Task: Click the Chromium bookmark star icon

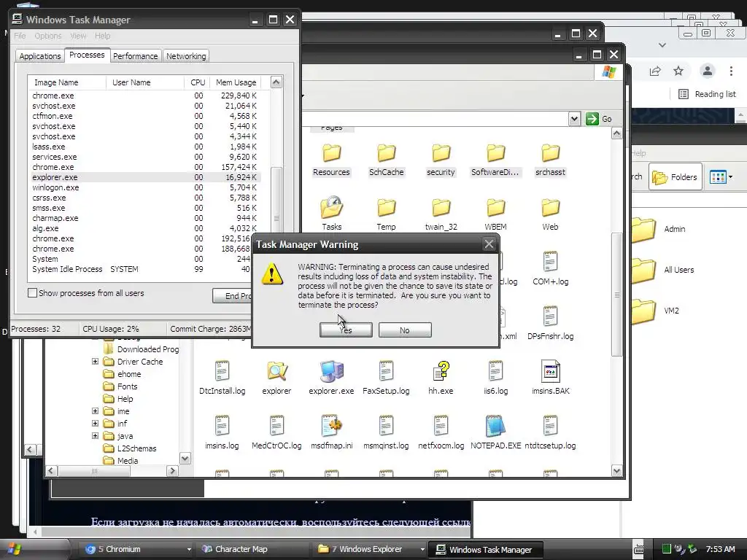Action: (678, 71)
